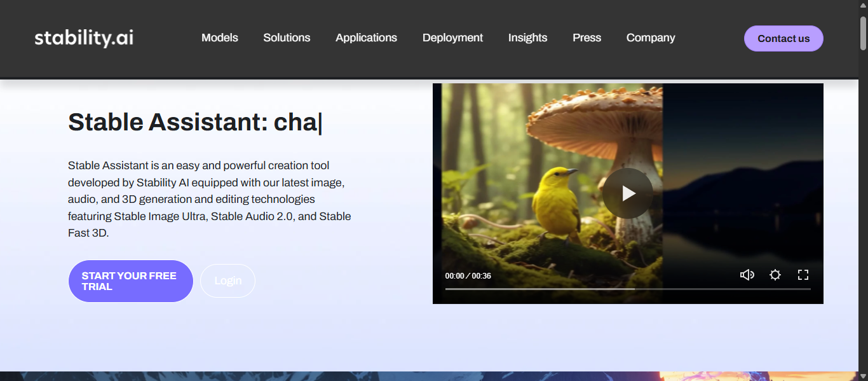Click Start Your Free Trial button
The width and height of the screenshot is (868, 381).
130,281
